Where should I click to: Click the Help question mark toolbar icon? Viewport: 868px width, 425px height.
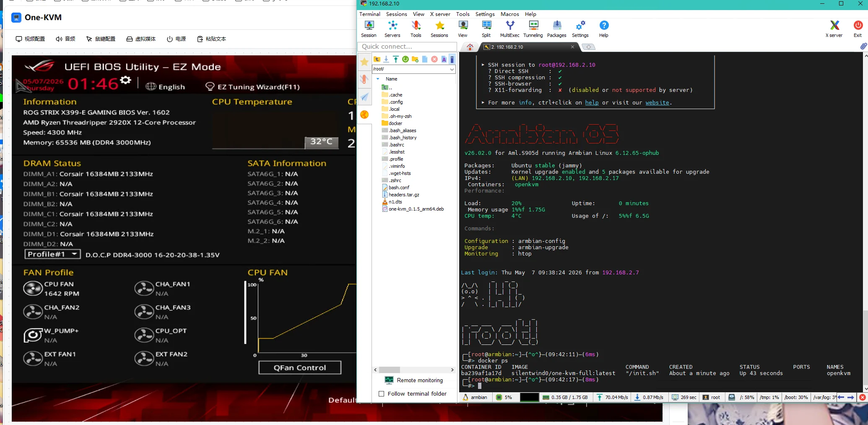point(604,29)
